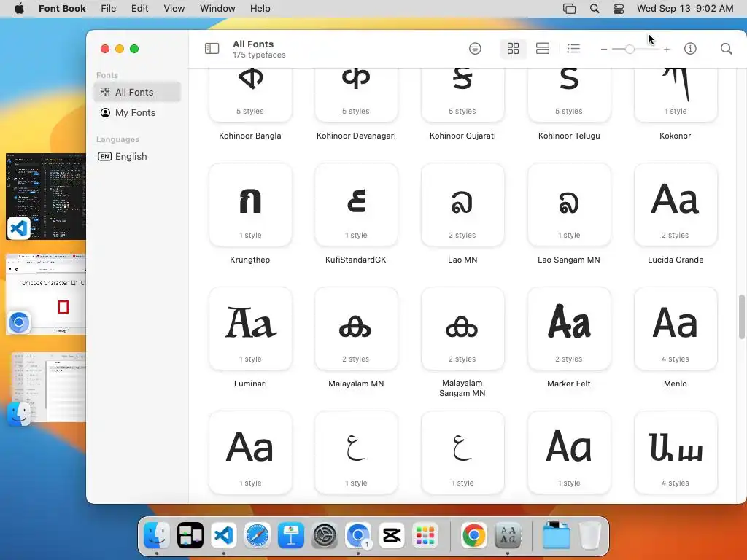747x560 pixels.
Task: Select the Malayalam MN font card
Action: coord(356,329)
